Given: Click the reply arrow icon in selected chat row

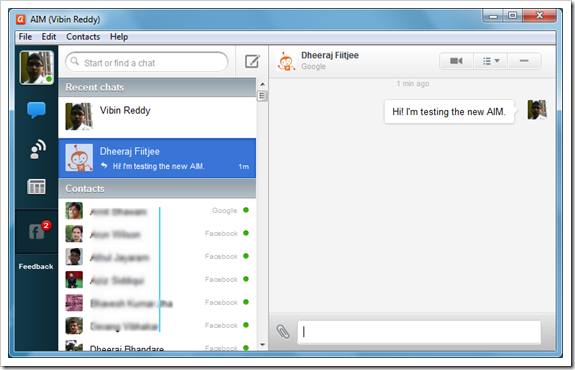Looking at the screenshot, I should tap(104, 166).
